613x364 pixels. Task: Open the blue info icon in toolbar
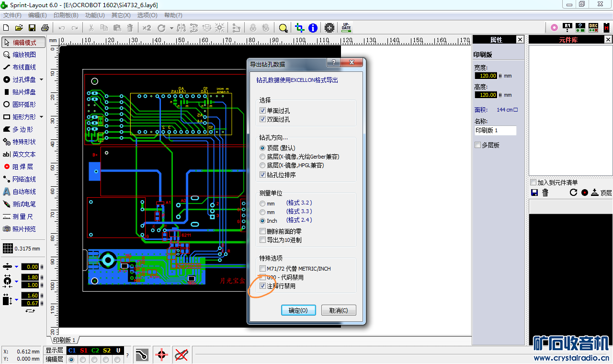pos(313,28)
